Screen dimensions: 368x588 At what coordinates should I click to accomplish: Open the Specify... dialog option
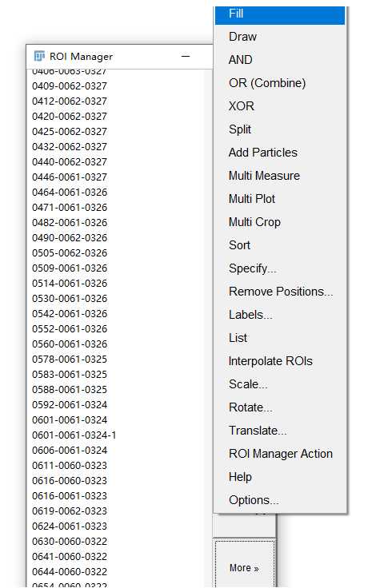280,268
